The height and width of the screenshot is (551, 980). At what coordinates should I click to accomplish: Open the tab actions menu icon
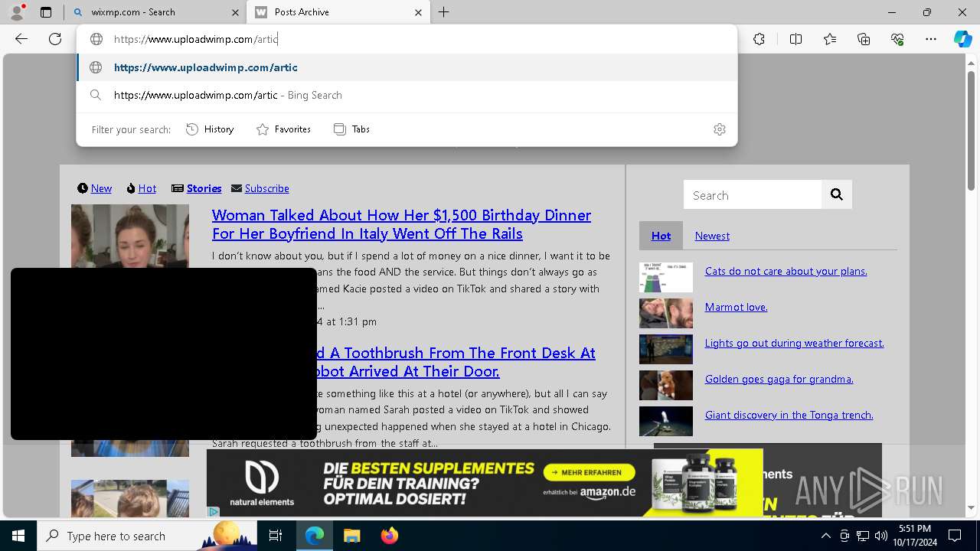coord(46,12)
